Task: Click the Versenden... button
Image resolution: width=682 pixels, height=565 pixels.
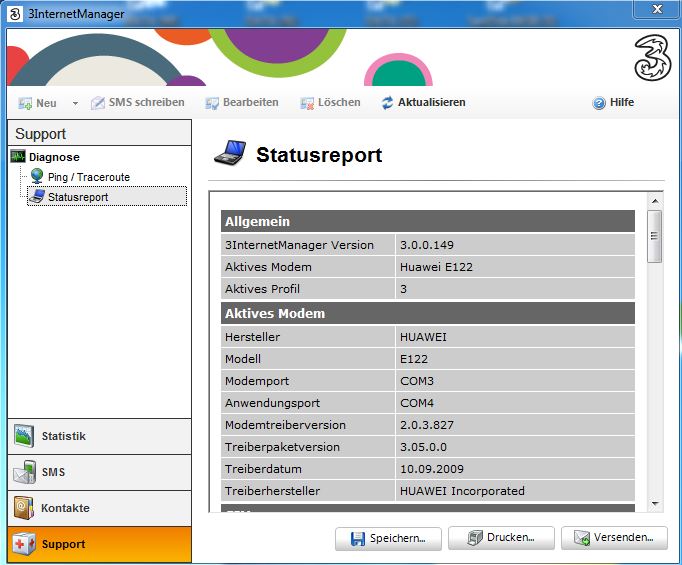Action: (x=614, y=538)
